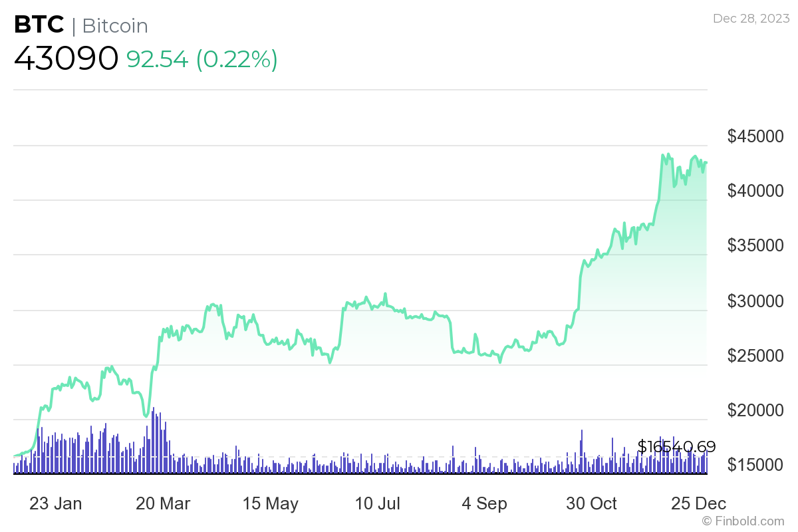This screenshot has height=532, width=798.
Task: Click the Bitcoin name label
Action: click(x=115, y=26)
